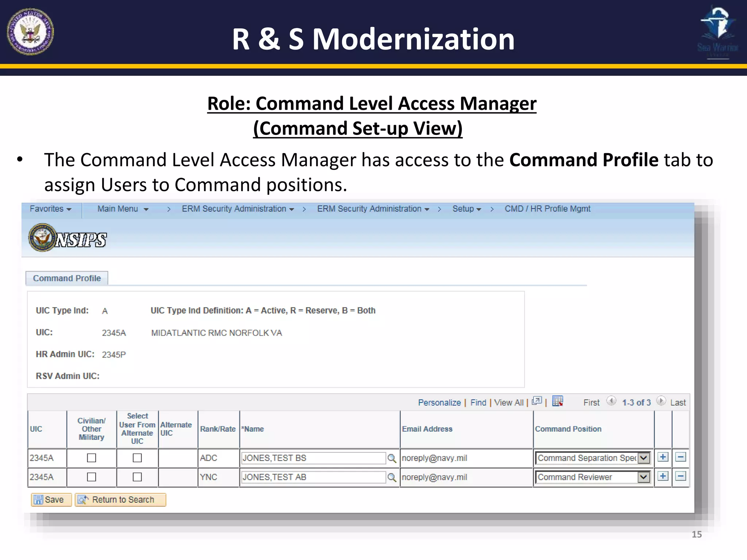Viewport: 747px width, 560px height.
Task: Open Command Separation Specialist position dropdown
Action: point(644,458)
